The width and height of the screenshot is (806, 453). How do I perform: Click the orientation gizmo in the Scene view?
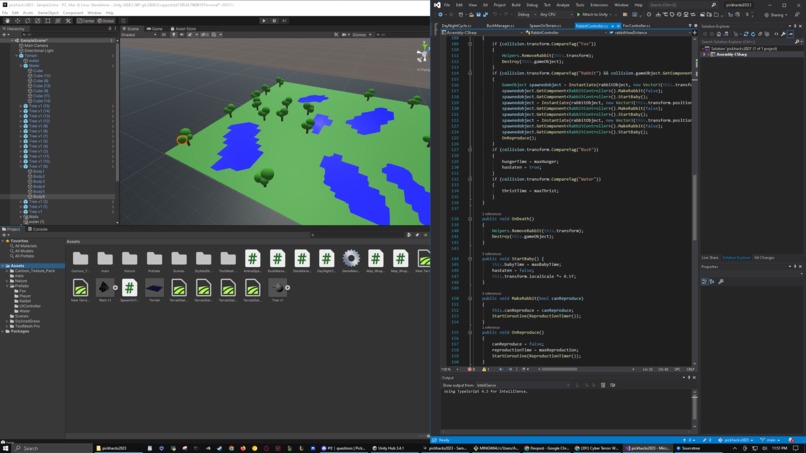[423, 53]
